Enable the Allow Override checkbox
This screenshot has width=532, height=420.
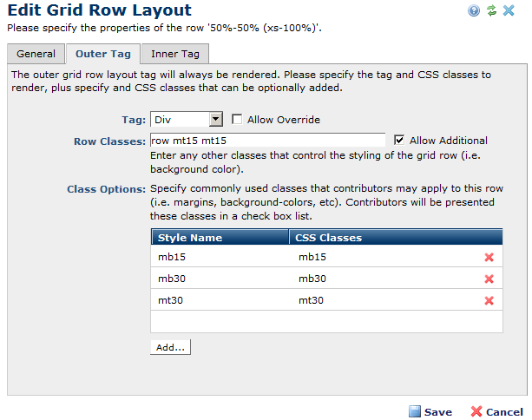coord(237,120)
